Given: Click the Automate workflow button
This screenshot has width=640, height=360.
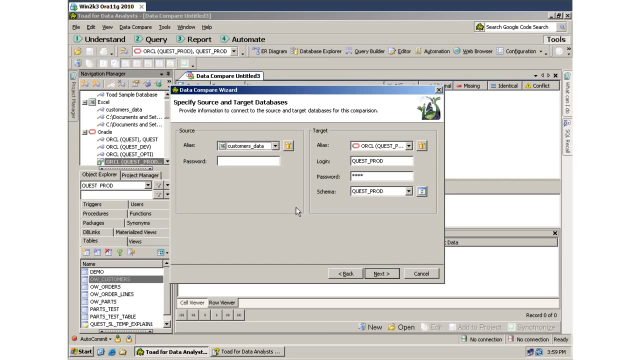Looking at the screenshot, I should tap(243, 39).
